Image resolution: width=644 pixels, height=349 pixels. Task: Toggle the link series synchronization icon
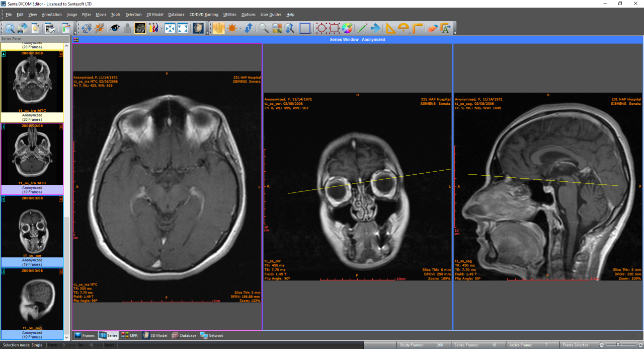[87, 28]
